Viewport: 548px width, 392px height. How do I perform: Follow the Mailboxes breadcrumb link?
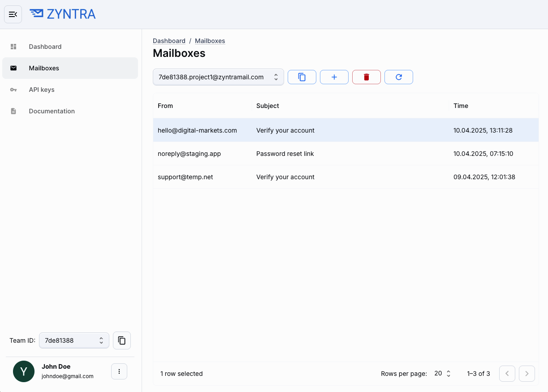210,41
